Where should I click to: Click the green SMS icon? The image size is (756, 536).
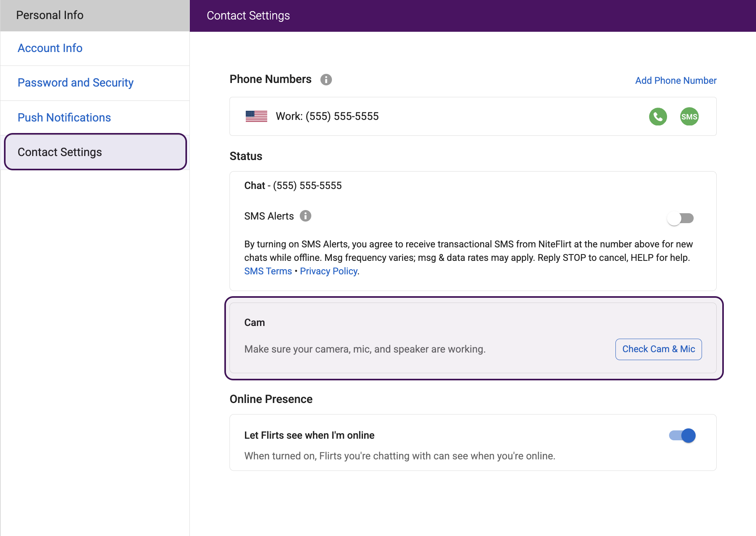tap(689, 117)
